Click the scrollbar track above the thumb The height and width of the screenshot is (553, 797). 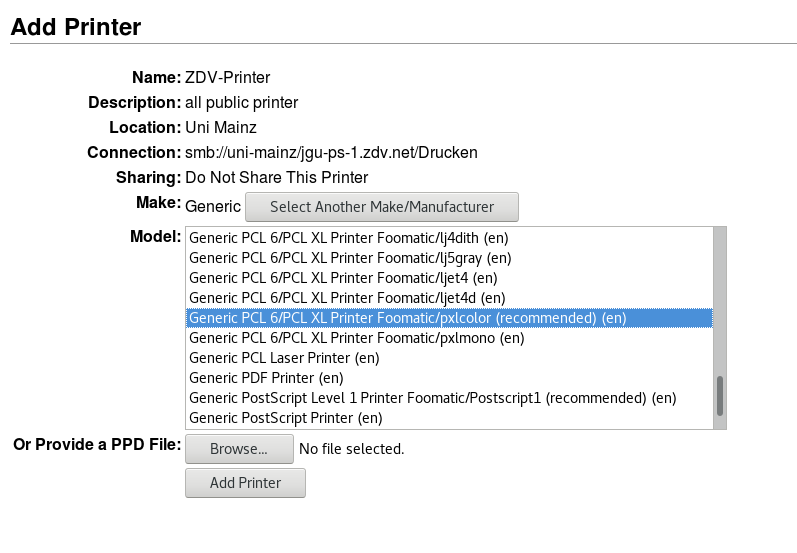[x=720, y=300]
